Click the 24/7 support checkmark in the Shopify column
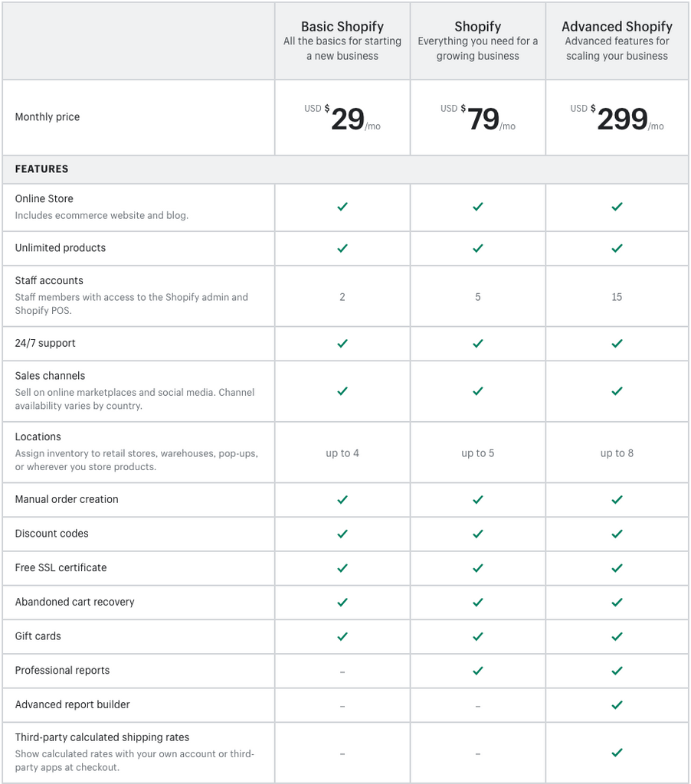The height and width of the screenshot is (784, 691). pos(478,344)
